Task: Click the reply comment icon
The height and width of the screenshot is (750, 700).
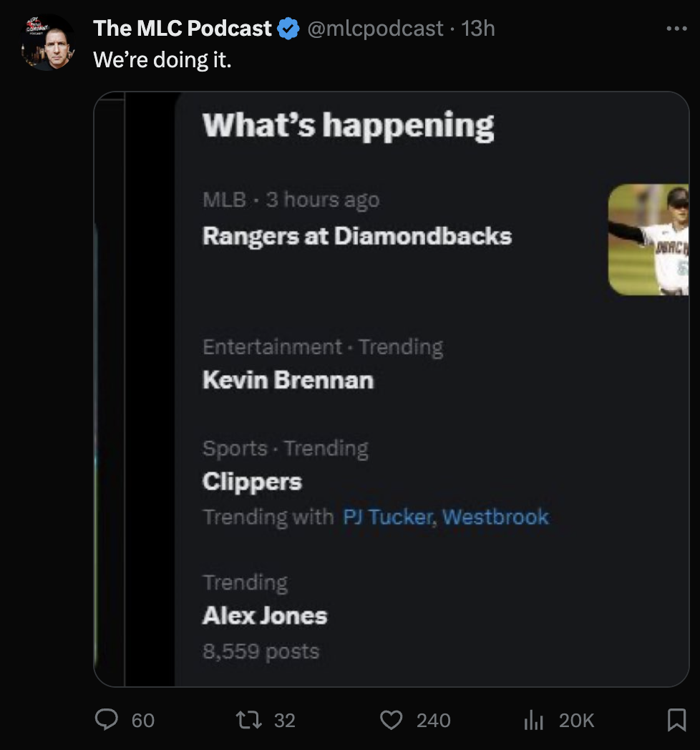Action: [107, 719]
